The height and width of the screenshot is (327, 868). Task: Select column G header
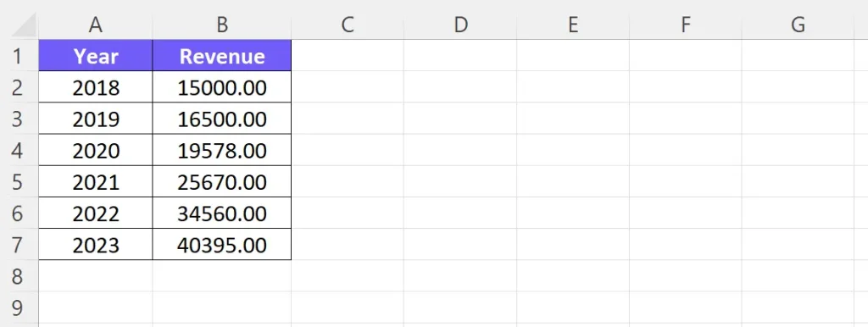tap(798, 25)
